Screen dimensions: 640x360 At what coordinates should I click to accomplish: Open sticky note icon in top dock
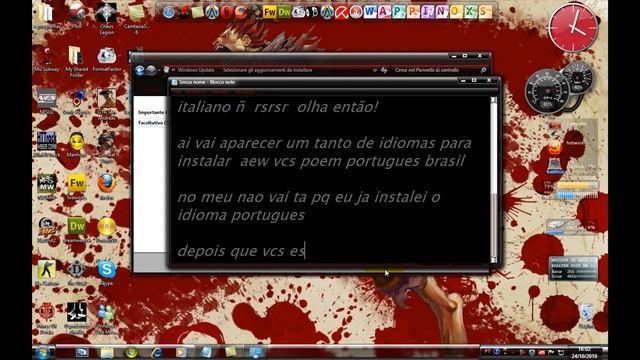coord(198,12)
